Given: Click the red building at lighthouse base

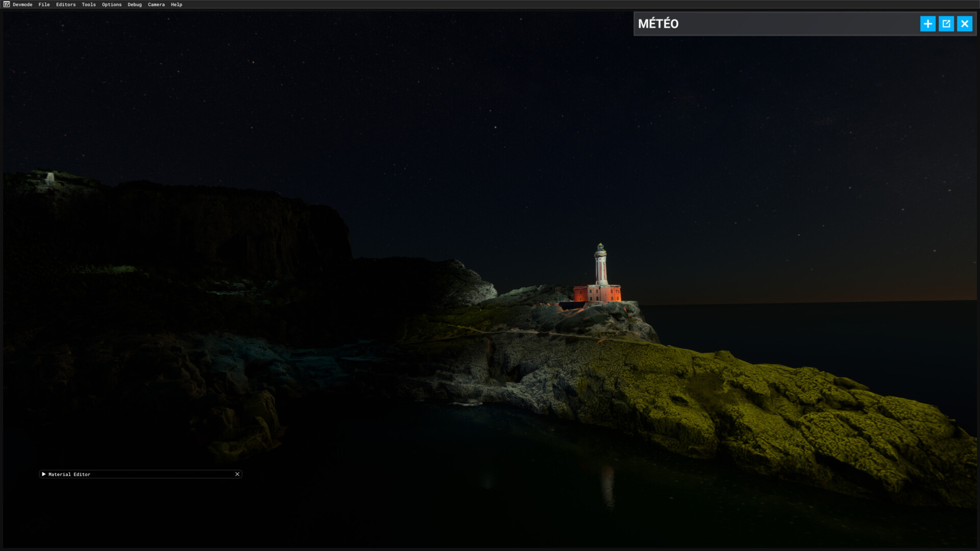Looking at the screenshot, I should click(596, 294).
